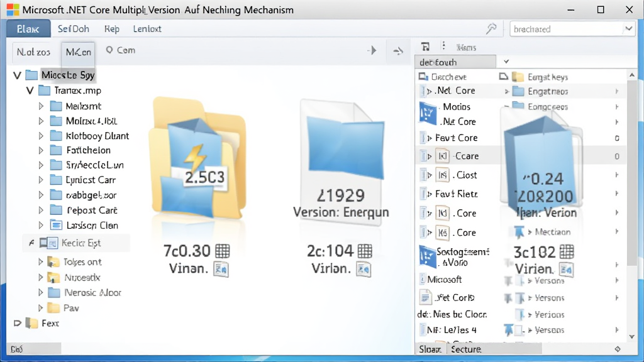644x362 pixels.
Task: Click the forward arrow toolbar icon
Action: point(398,52)
